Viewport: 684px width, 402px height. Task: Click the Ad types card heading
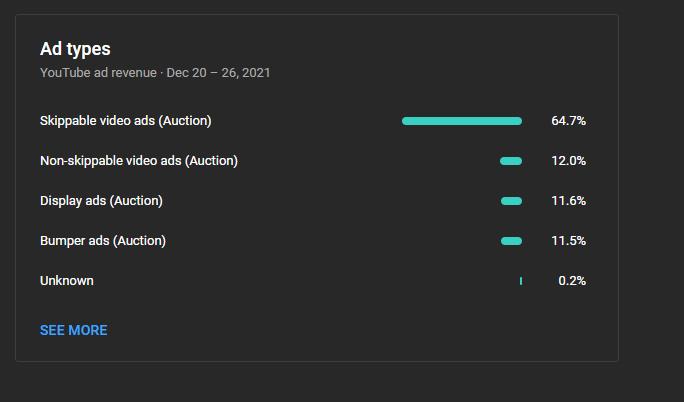(x=75, y=49)
